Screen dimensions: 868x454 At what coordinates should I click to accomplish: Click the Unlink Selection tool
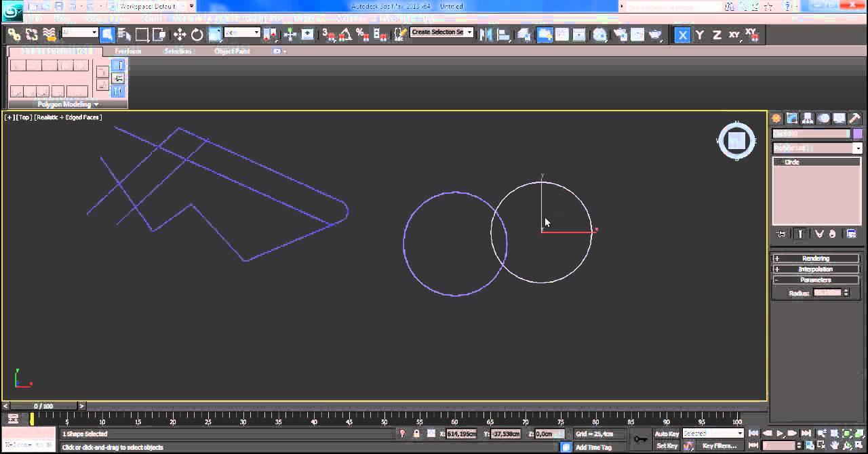pyautogui.click(x=32, y=35)
